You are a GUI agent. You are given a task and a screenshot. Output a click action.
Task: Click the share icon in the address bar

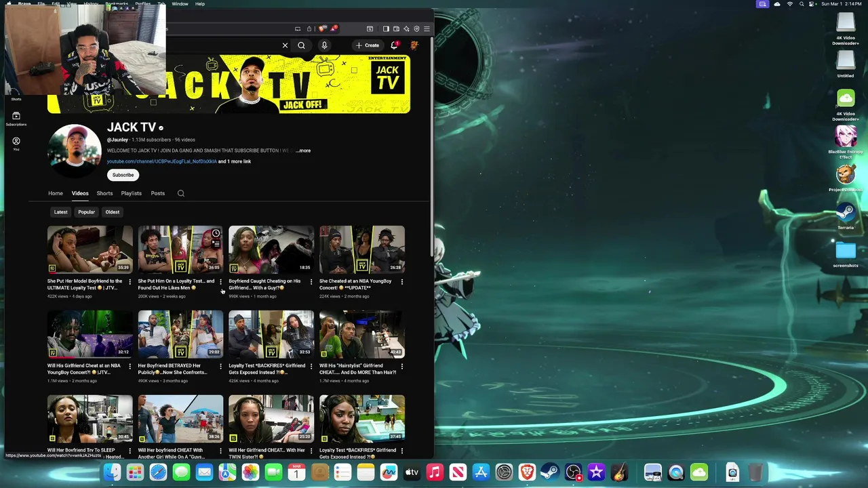[309, 28]
